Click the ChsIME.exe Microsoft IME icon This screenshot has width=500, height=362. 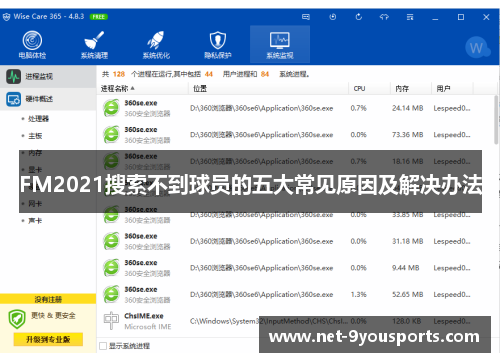pyautogui.click(x=111, y=321)
